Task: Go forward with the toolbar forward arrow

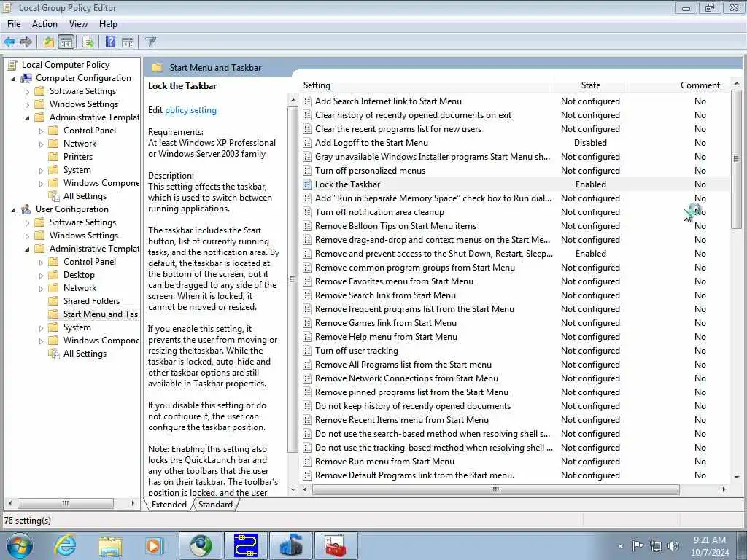Action: tap(26, 42)
